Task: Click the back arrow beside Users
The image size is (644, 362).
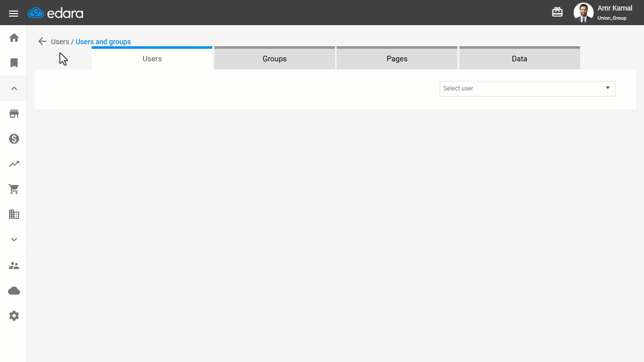Action: [x=42, y=42]
